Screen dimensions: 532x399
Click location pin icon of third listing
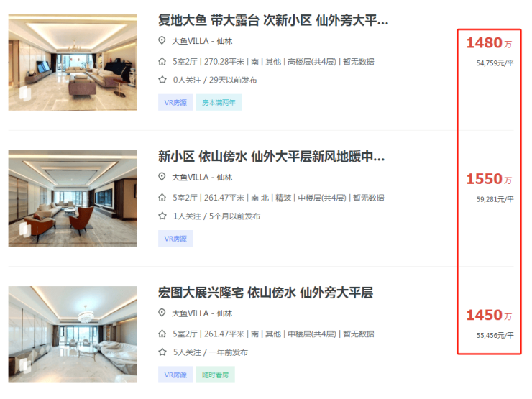point(162,313)
